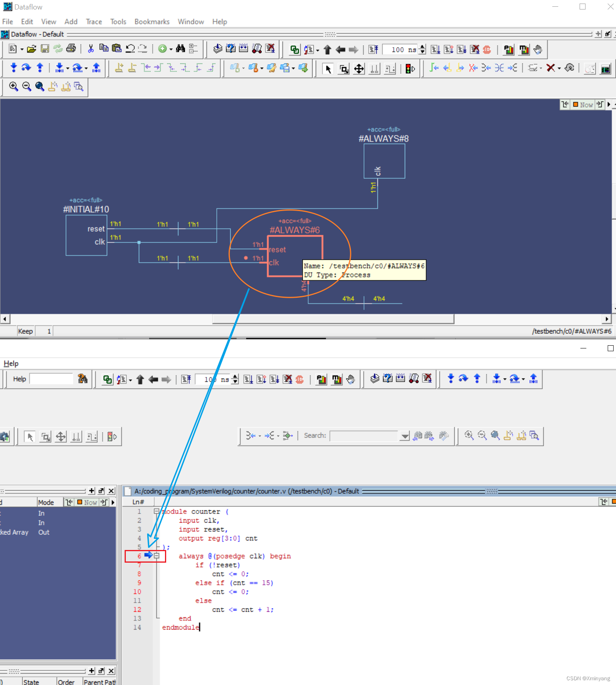The height and width of the screenshot is (685, 616).
Task: Select the #ALWAYS#8 process block
Action: coord(384,161)
